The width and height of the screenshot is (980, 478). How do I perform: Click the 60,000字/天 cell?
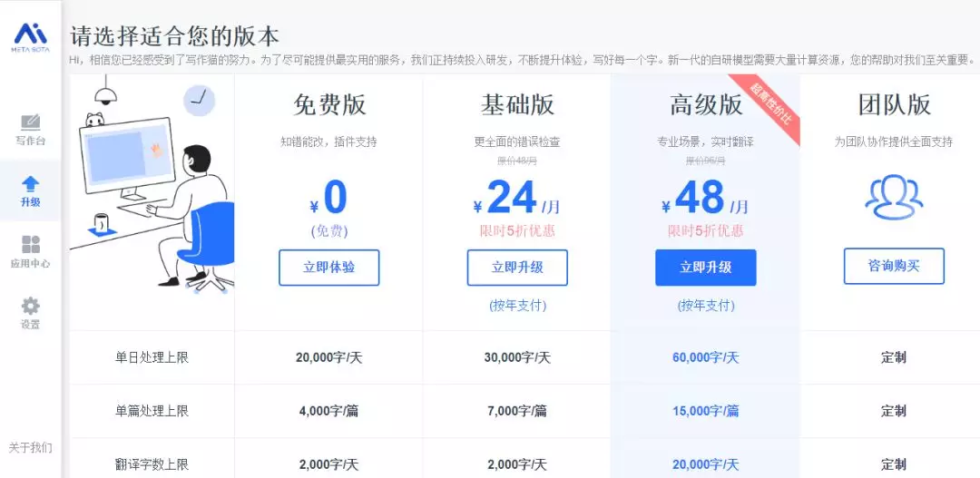[706, 358]
